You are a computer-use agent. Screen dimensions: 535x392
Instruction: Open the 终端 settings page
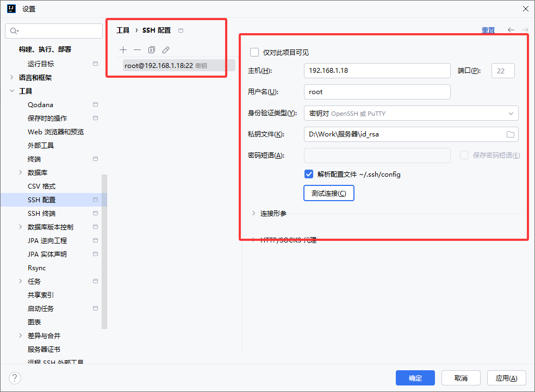pos(34,159)
